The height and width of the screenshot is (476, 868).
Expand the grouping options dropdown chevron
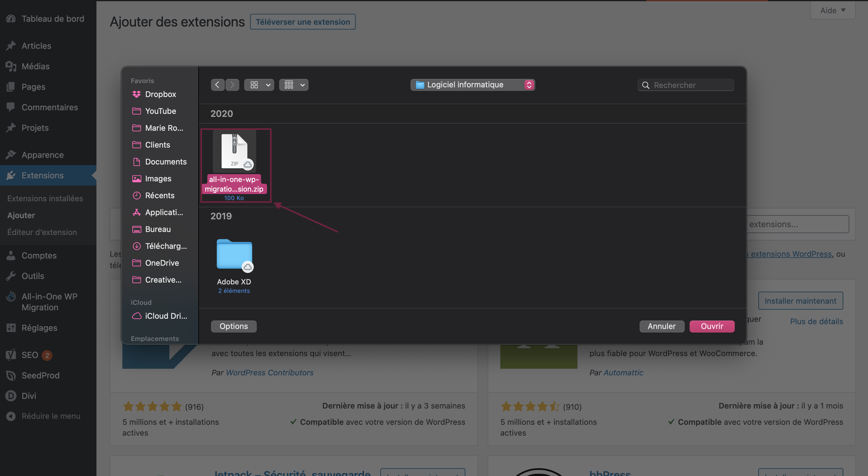[x=303, y=85]
